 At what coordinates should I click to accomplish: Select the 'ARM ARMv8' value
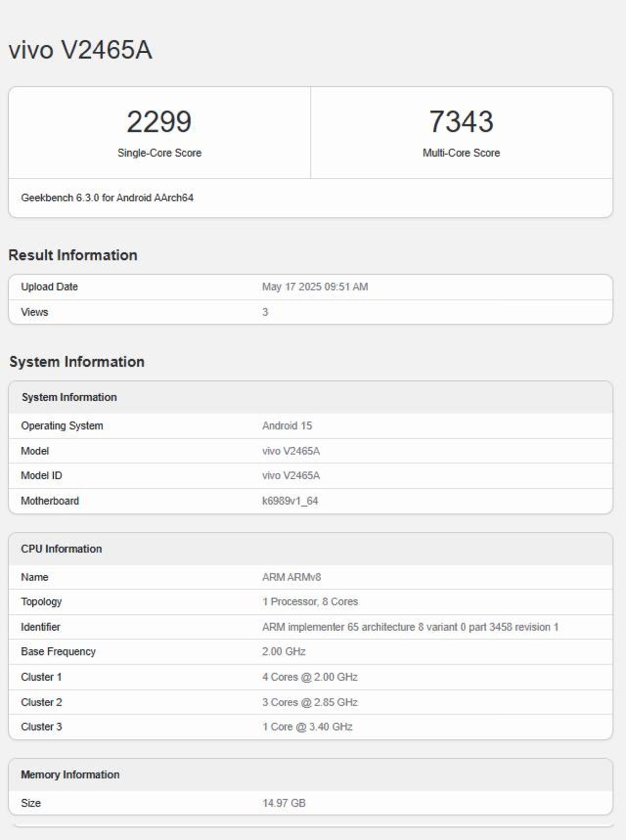[x=291, y=577]
